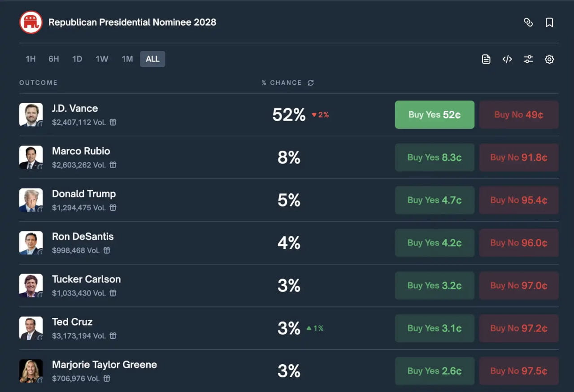Click the Republican elephant logo
The height and width of the screenshot is (392, 574).
click(31, 22)
